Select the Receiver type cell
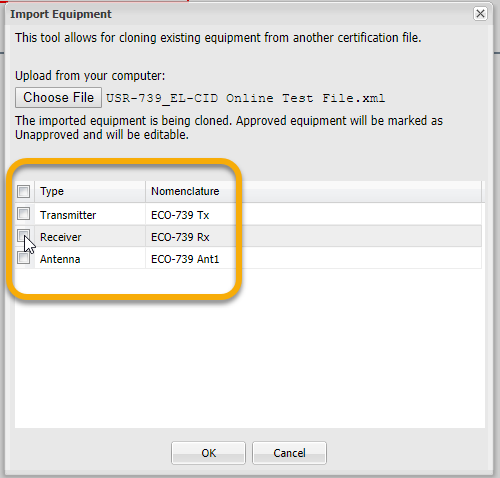The image size is (500, 478). tap(90, 237)
